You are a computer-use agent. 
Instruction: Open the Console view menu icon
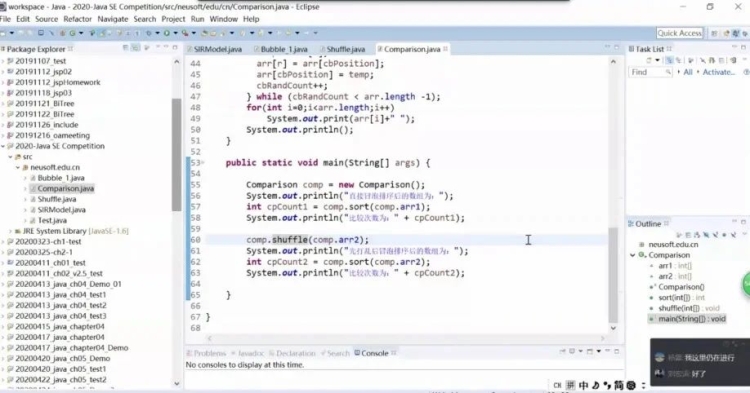click(598, 352)
